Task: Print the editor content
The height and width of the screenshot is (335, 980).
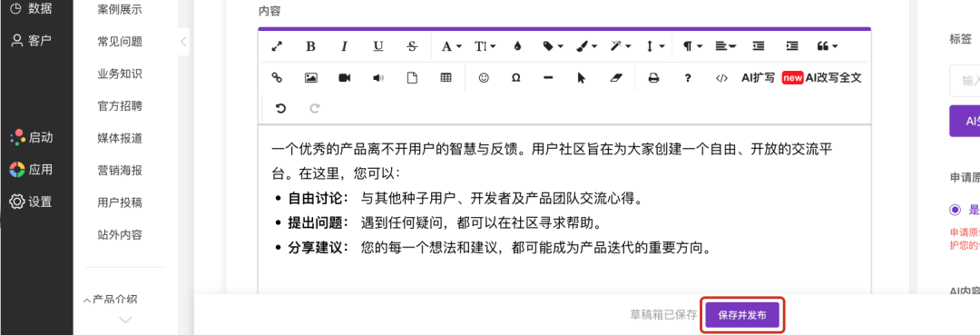Action: [653, 78]
